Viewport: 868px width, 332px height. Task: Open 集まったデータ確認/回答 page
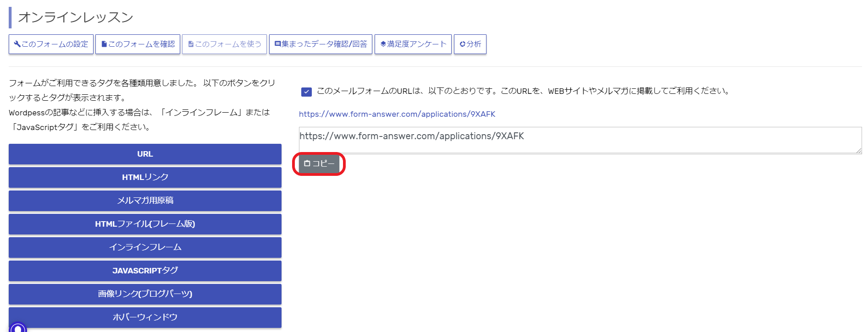(x=321, y=44)
